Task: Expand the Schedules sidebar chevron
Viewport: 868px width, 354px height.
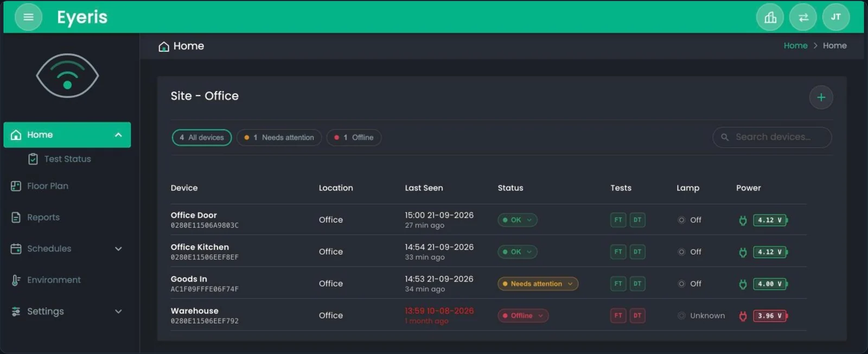Action: coord(118,249)
